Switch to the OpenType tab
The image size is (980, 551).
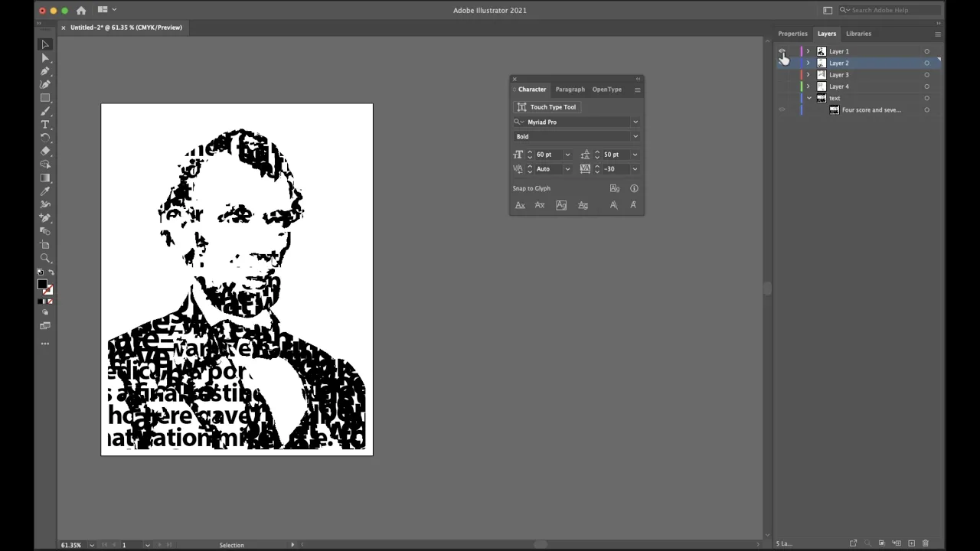click(x=606, y=90)
